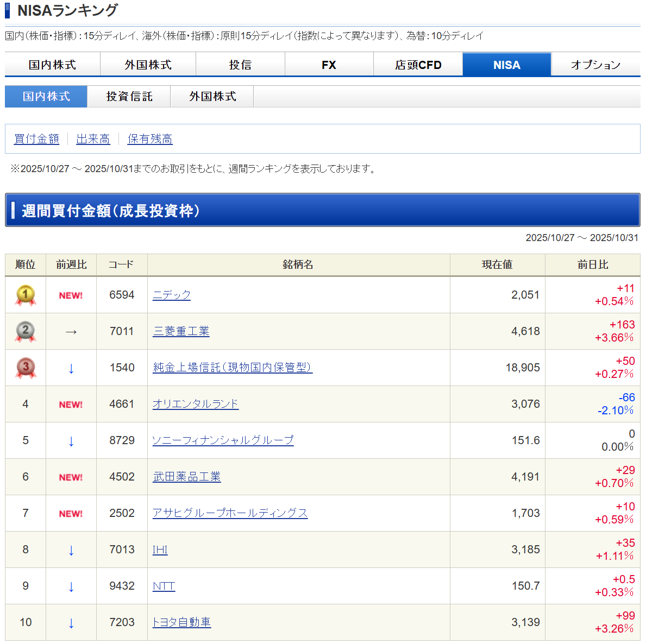Image resolution: width=646 pixels, height=644 pixels.
Task: Click the silver second-place medal icon
Action: [26, 332]
